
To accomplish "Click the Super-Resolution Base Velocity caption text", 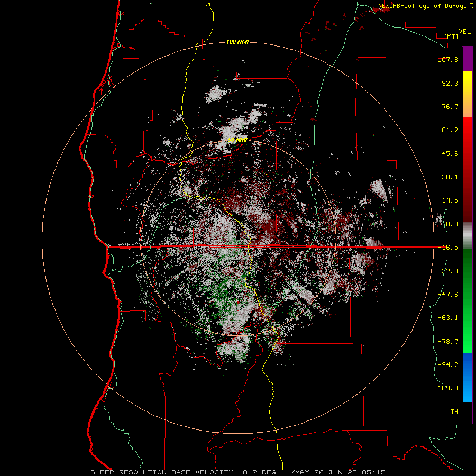I will tap(162, 472).
